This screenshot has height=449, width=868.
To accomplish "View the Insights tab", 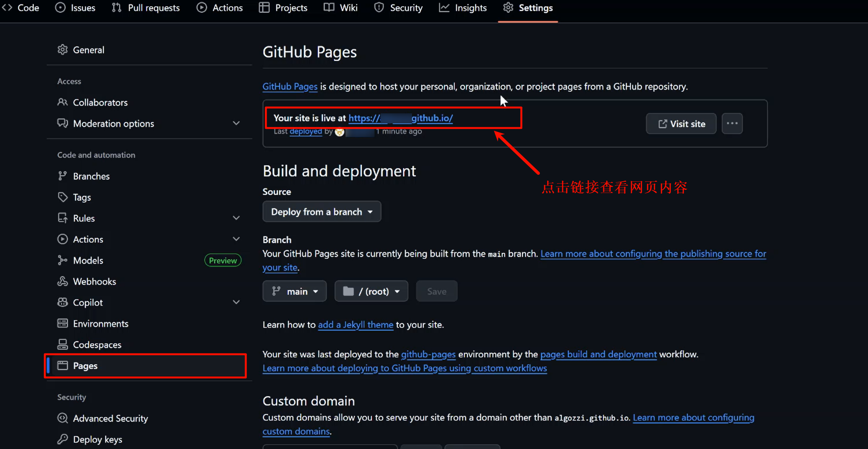I will 463,8.
